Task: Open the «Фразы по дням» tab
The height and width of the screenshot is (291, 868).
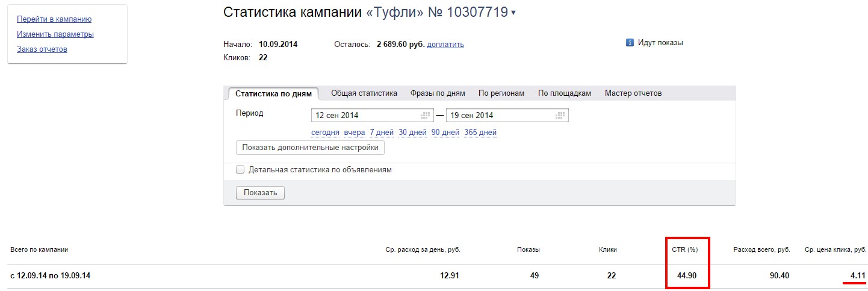Action: click(x=438, y=93)
